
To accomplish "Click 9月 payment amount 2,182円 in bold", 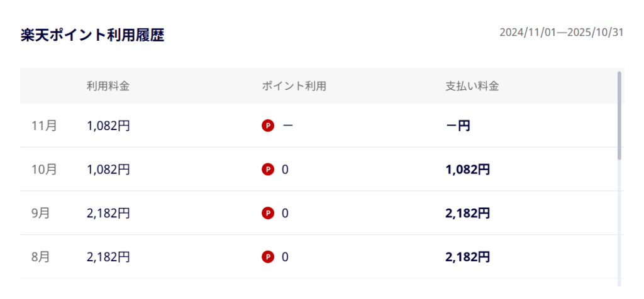I will 467,214.
